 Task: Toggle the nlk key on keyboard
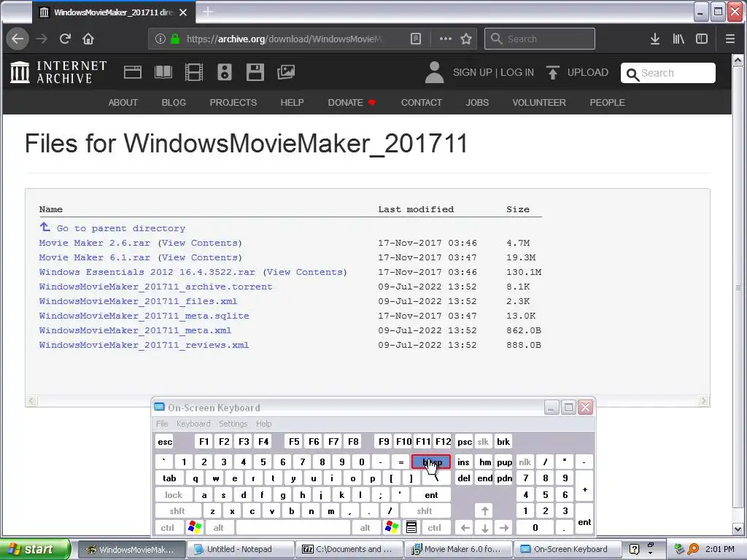point(525,462)
